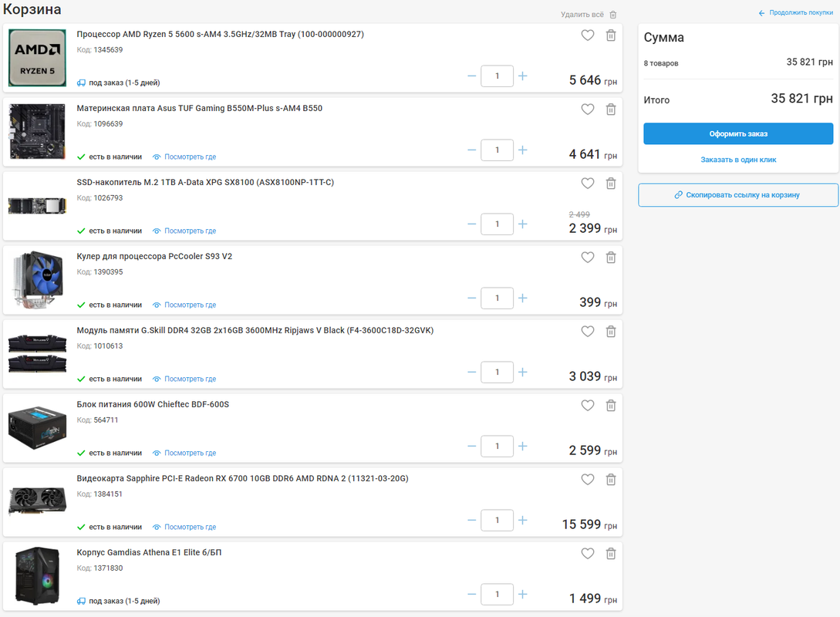The height and width of the screenshot is (617, 840).
Task: Favorite the A-Data XPG SX8100 SSD
Action: [x=588, y=184]
